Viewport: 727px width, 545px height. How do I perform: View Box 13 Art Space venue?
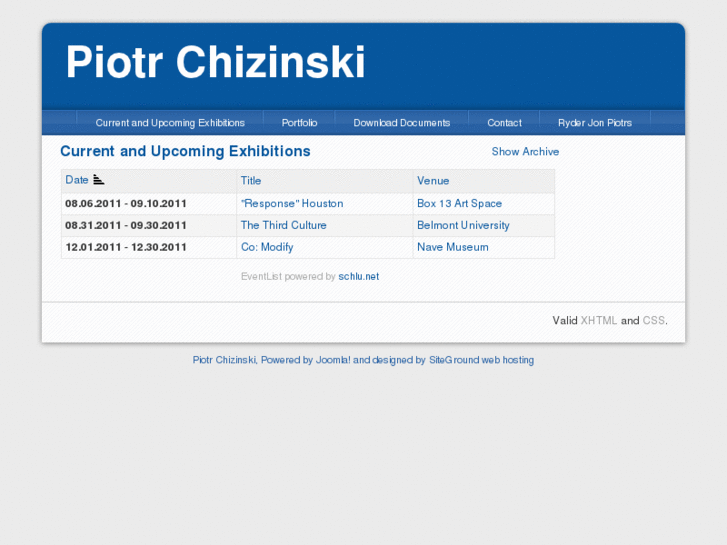click(459, 204)
